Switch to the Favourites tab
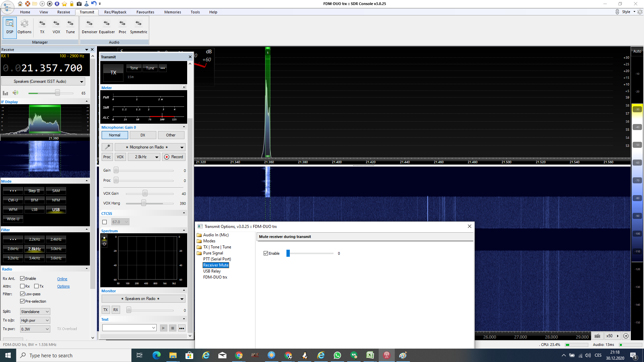 pyautogui.click(x=145, y=12)
